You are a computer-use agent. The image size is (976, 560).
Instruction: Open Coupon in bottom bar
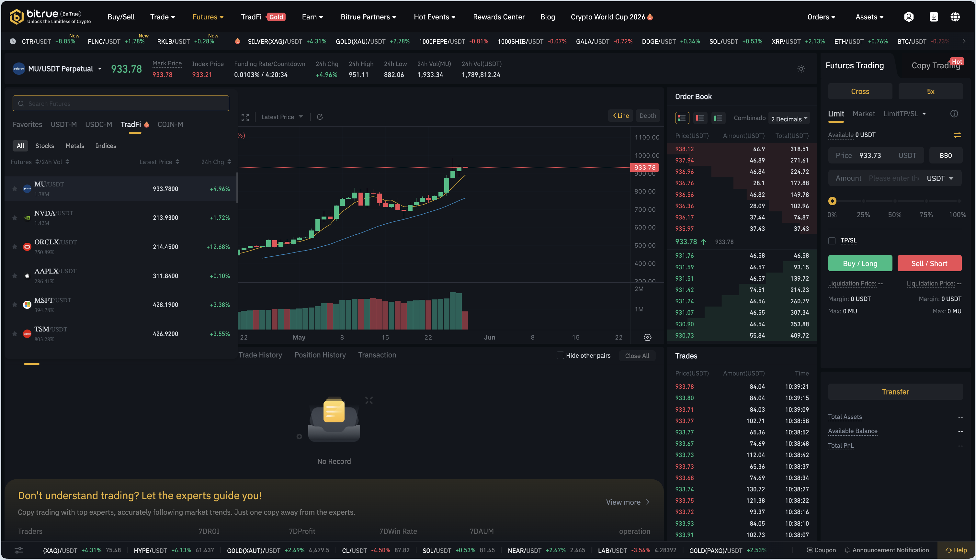(x=821, y=550)
